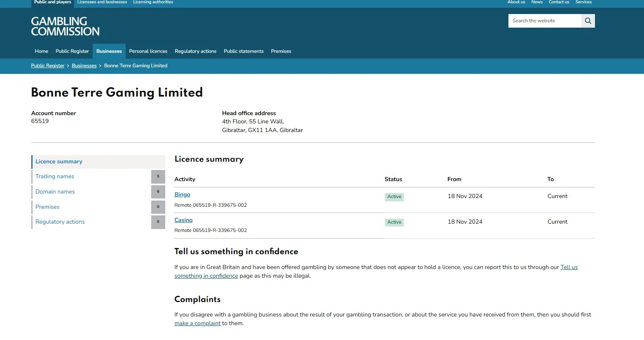
Task: Open the Bingo licence activity link
Action: 182,195
